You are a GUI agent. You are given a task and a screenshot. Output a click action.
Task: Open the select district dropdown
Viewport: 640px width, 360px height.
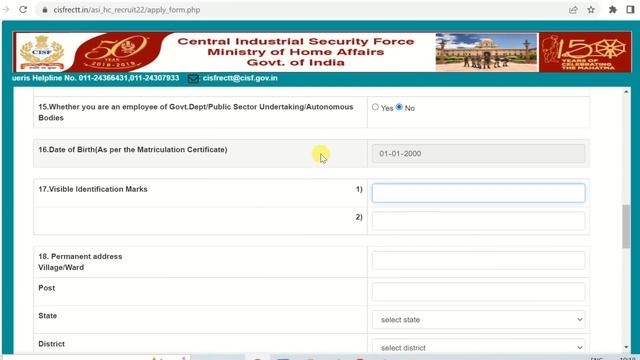click(x=478, y=347)
